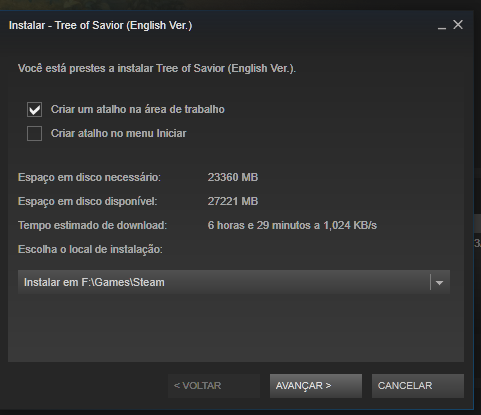Select the 'Espaço em disco necessário' label
Image resolution: width=481 pixels, height=415 pixels.
(x=89, y=177)
